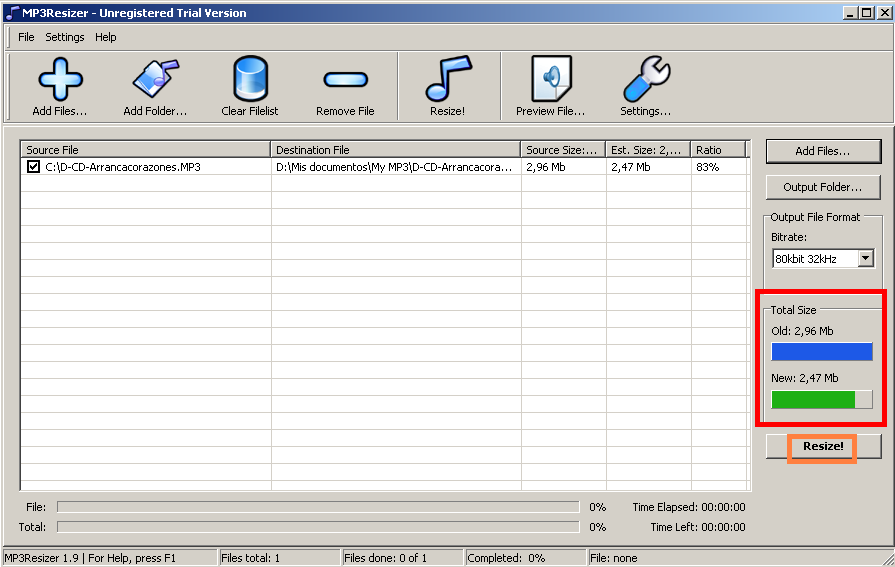Sort by the Source File column header
The image size is (895, 567).
point(146,150)
